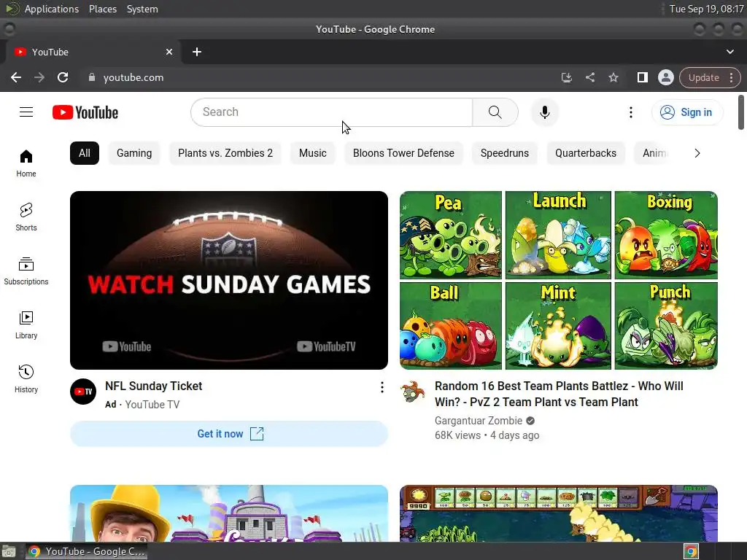Image resolution: width=747 pixels, height=560 pixels.
Task: Click YouTube TV channel avatar
Action: 83,392
